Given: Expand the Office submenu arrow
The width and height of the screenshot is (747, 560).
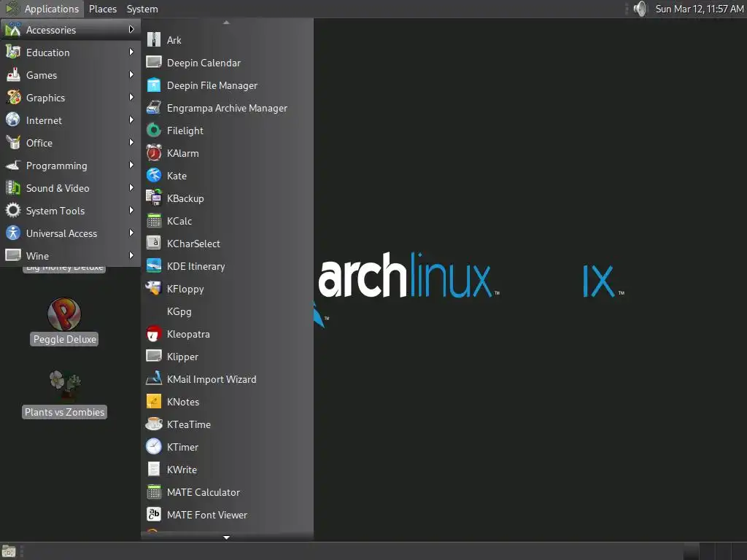Looking at the screenshot, I should pos(131,142).
